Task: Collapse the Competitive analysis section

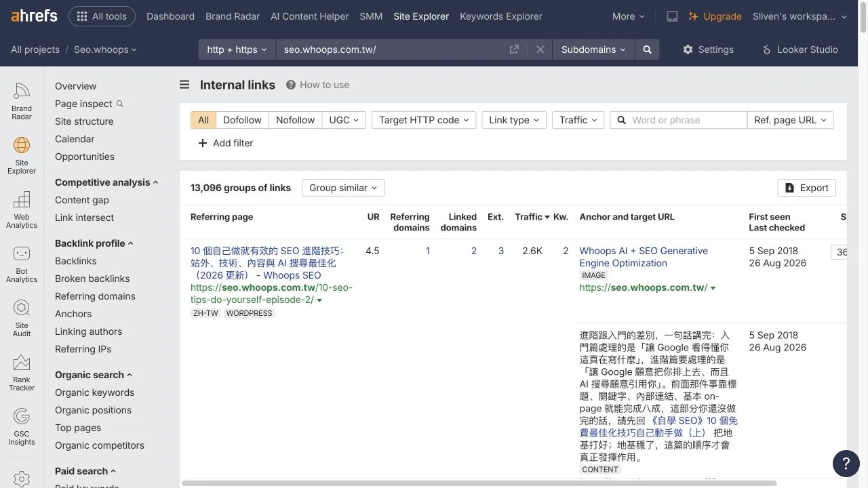Action: [106, 182]
